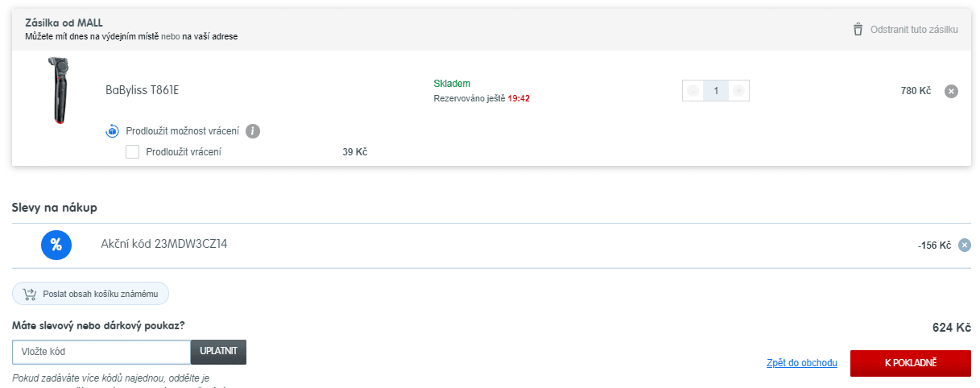This screenshot has width=980, height=388.
Task: Open the BaByliss T861E product thumbnail
Action: tap(58, 90)
